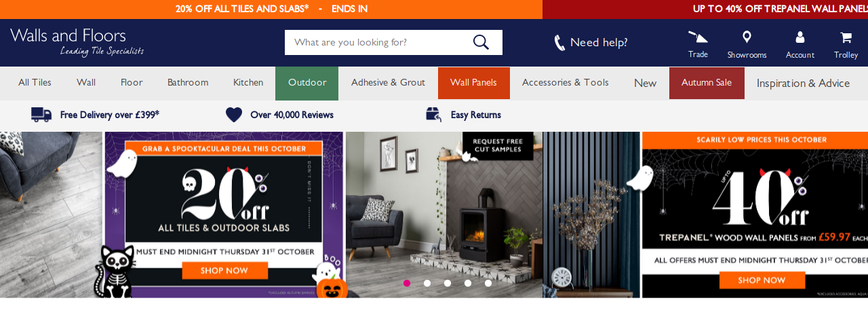Switch to the third carousel slide dot

448,283
